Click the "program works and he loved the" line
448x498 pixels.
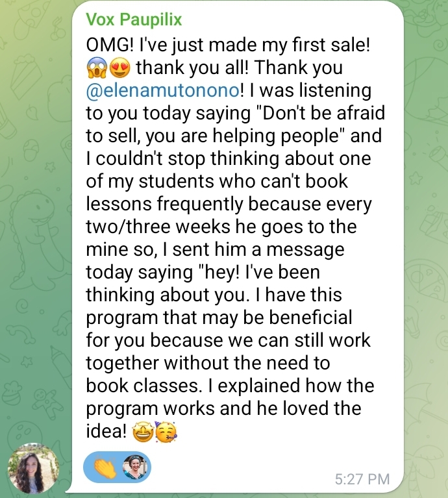pyautogui.click(x=223, y=408)
